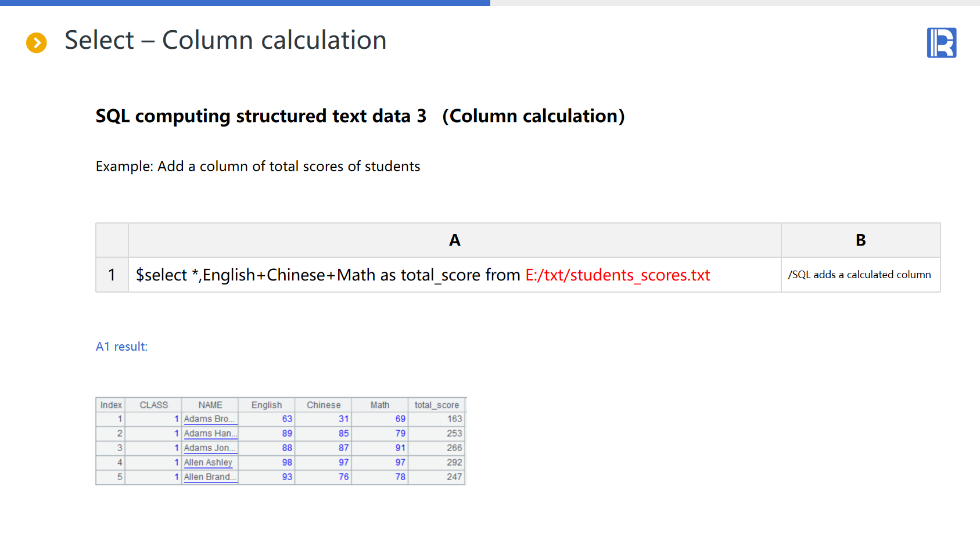
Task: Click the 'A1 result:' blue label
Action: (x=121, y=347)
